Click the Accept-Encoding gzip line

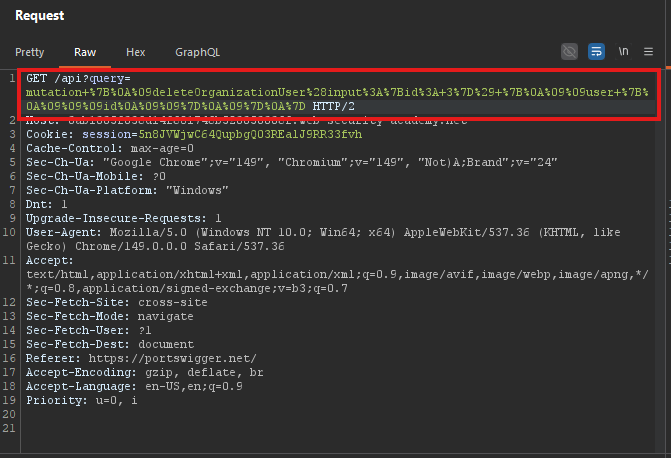145,372
